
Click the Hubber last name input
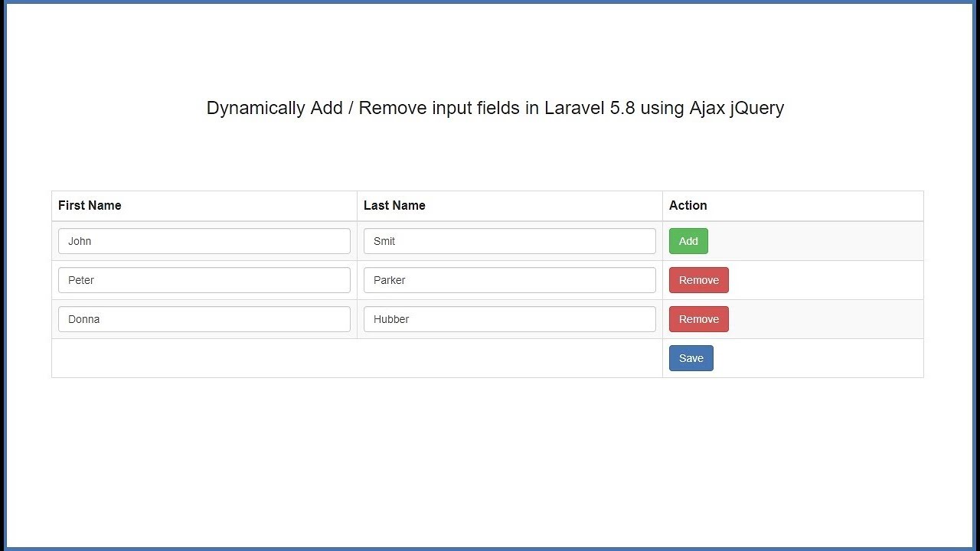[x=509, y=319]
